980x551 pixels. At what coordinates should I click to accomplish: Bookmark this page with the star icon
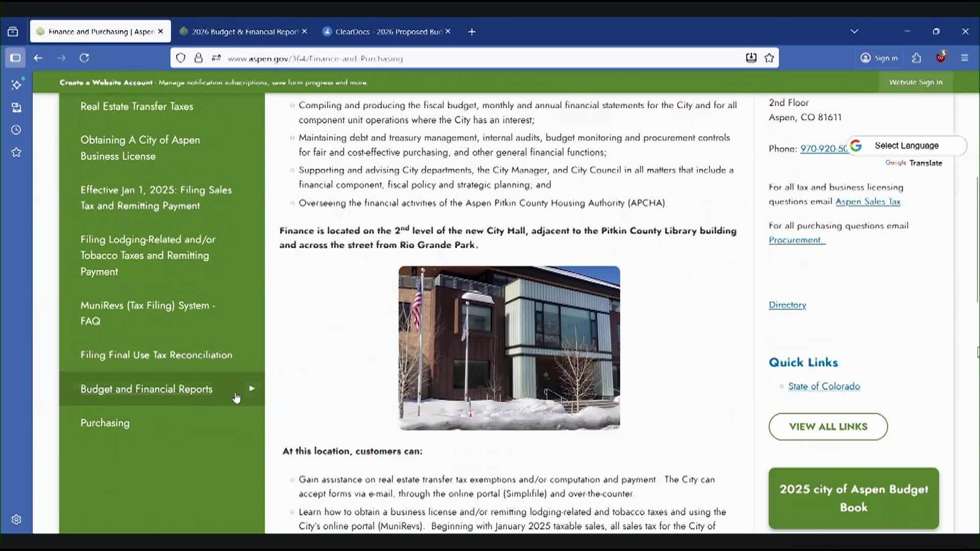(770, 58)
